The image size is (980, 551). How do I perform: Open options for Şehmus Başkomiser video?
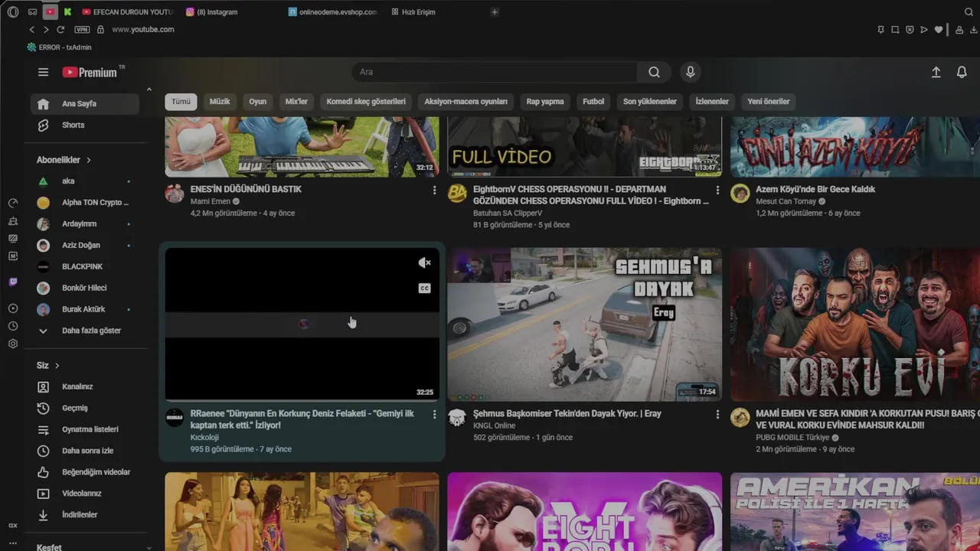coord(717,414)
